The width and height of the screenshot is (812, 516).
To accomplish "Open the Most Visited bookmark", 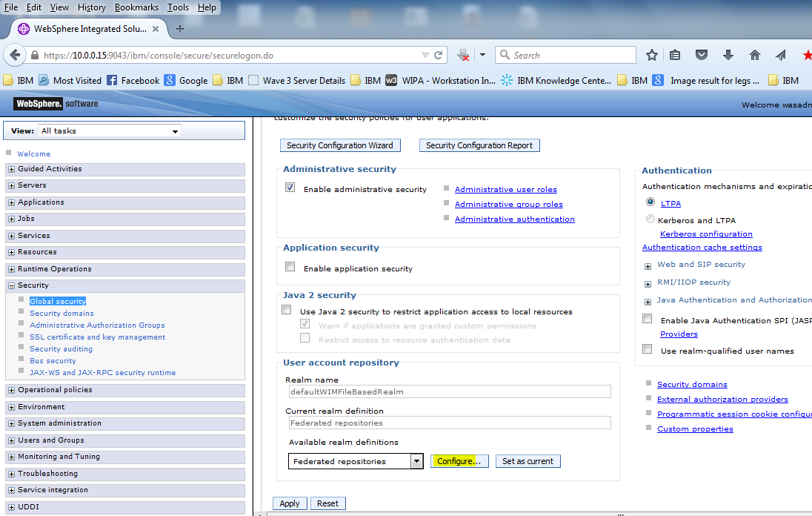I will pos(70,80).
